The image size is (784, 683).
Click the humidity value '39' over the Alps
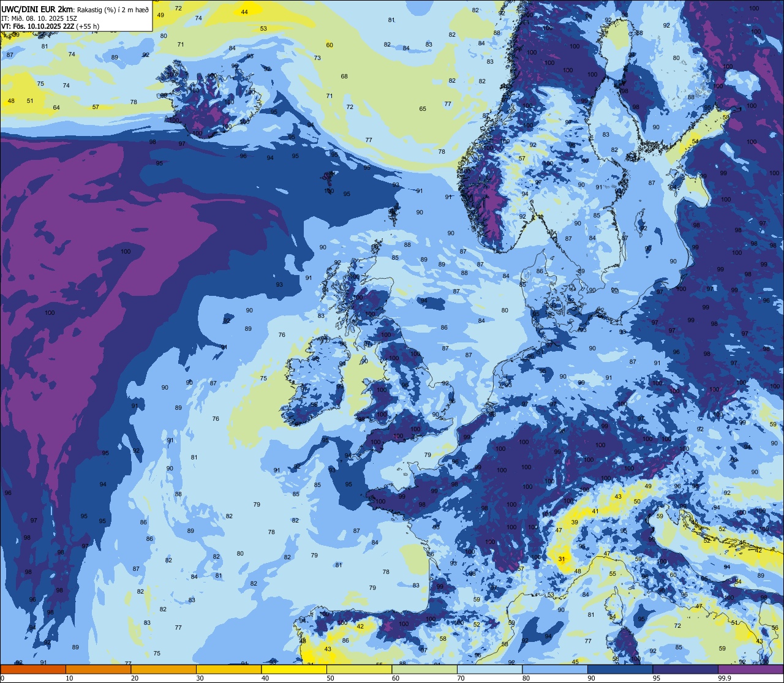(x=574, y=522)
